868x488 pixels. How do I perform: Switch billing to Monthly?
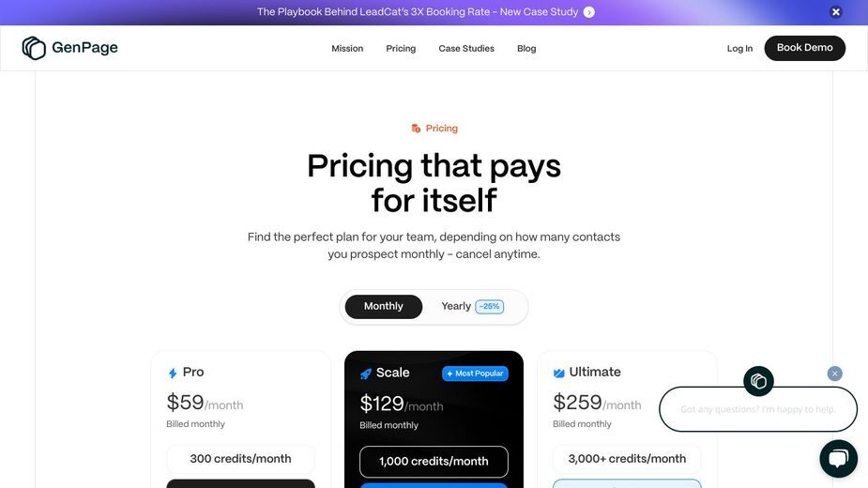click(384, 306)
